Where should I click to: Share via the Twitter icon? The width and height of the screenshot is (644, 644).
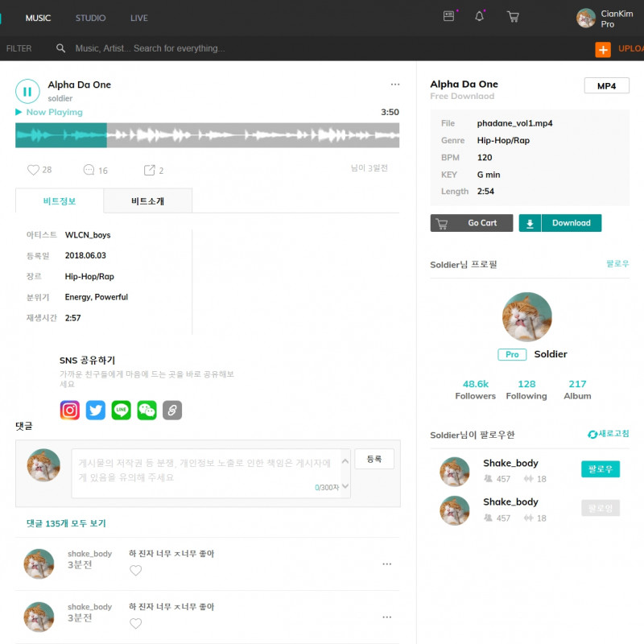point(96,410)
